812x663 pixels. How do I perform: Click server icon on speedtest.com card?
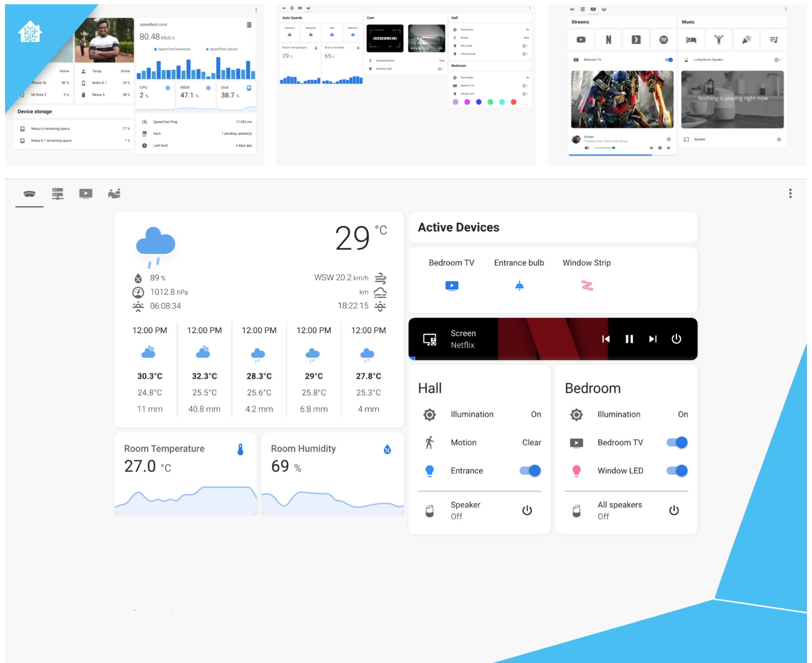(249, 25)
